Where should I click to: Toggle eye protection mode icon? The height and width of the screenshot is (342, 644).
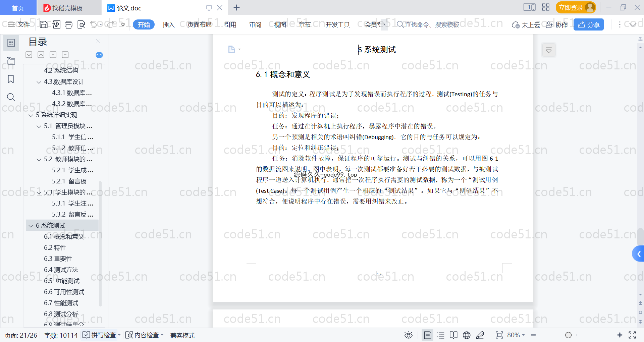point(408,335)
